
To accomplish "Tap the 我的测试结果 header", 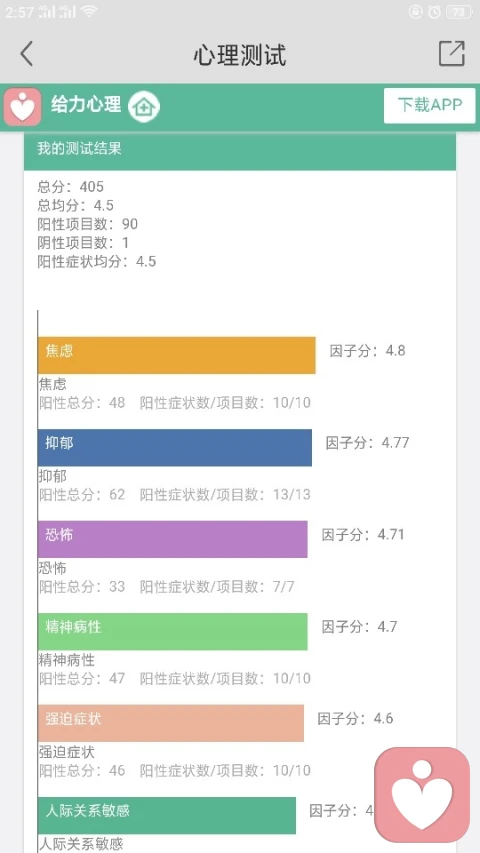I will (240, 150).
